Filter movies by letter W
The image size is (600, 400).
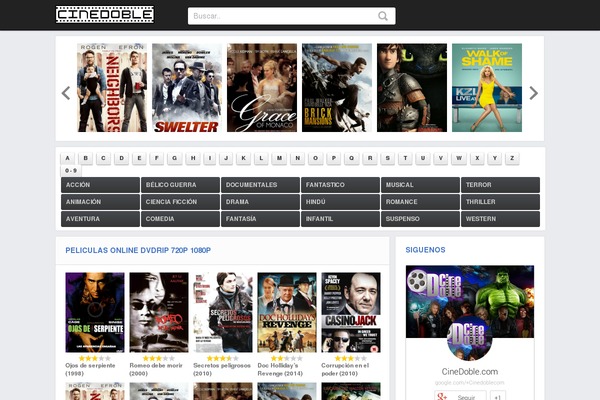(459, 158)
